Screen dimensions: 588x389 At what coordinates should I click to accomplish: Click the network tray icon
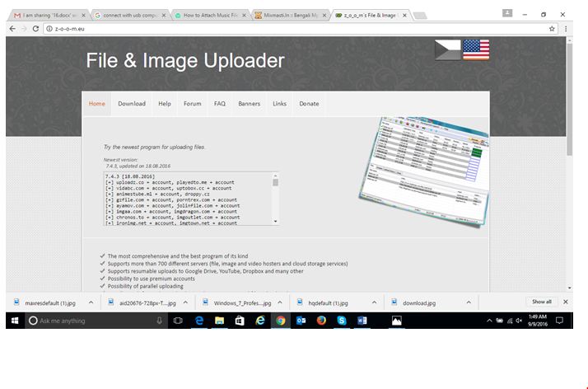(510, 321)
